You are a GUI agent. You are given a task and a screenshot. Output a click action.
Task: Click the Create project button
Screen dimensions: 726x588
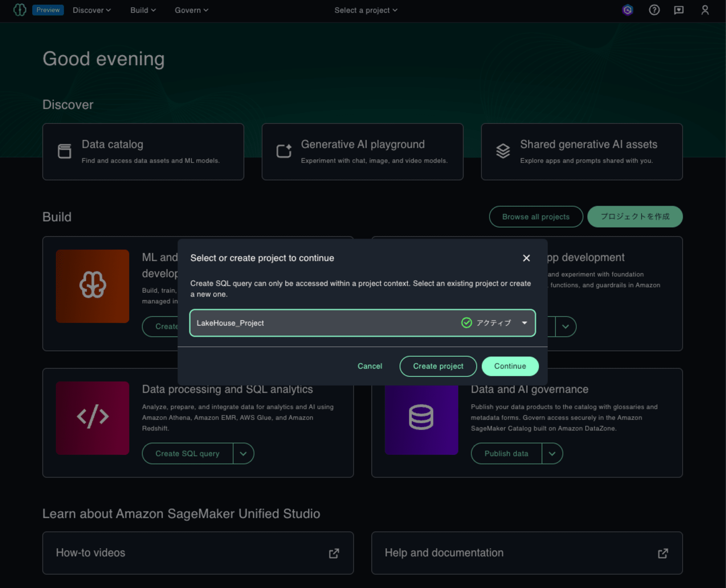[x=438, y=366]
